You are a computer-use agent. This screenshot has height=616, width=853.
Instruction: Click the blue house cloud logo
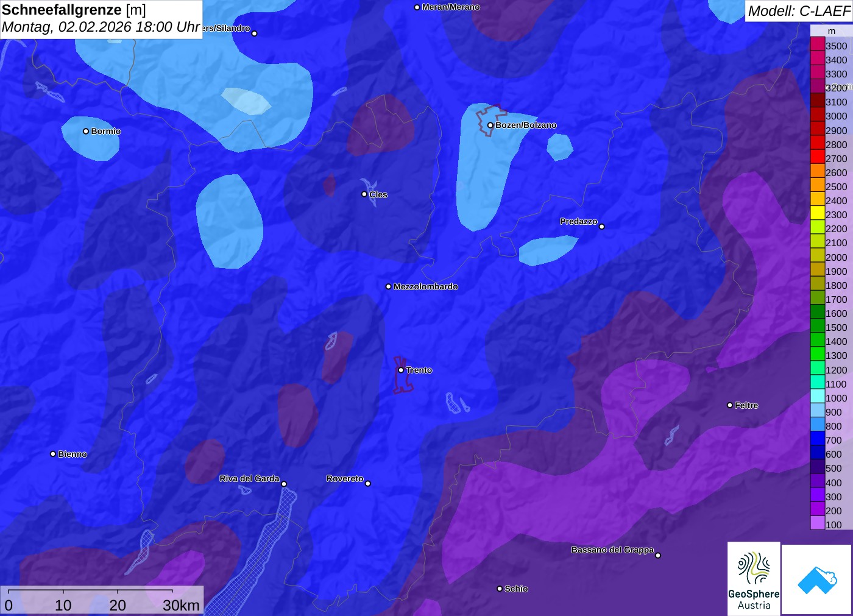pyautogui.click(x=817, y=579)
